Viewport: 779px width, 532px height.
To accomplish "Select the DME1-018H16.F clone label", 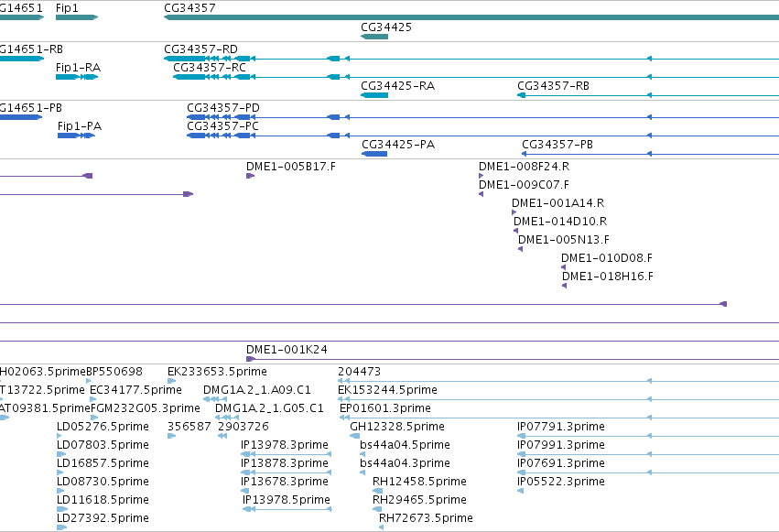I will (x=608, y=277).
